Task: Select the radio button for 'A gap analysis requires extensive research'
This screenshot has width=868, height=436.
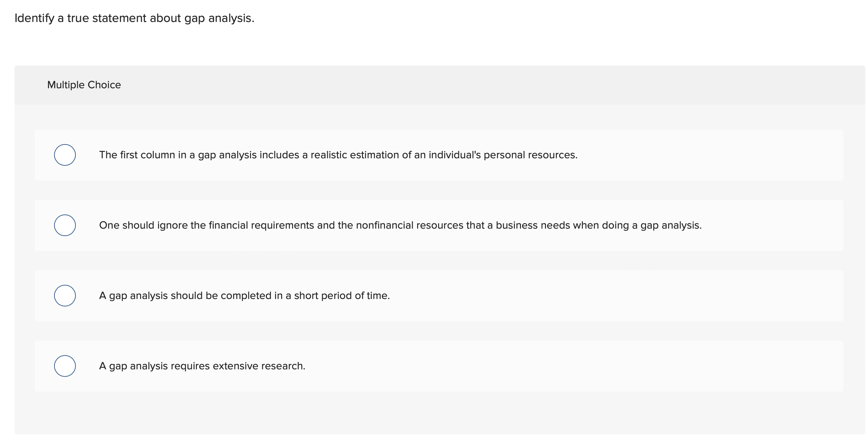Action: (65, 366)
